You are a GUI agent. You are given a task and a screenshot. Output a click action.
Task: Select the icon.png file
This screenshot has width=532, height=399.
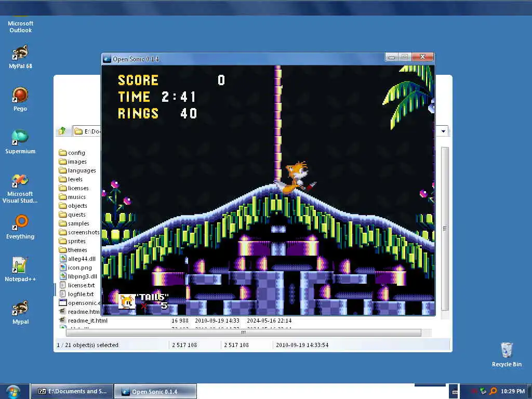pyautogui.click(x=76, y=268)
